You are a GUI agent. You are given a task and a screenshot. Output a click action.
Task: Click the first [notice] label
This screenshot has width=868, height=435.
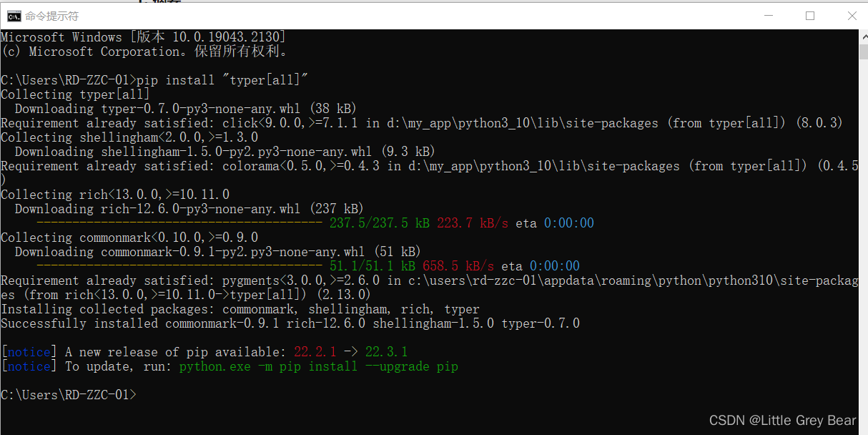(27, 351)
